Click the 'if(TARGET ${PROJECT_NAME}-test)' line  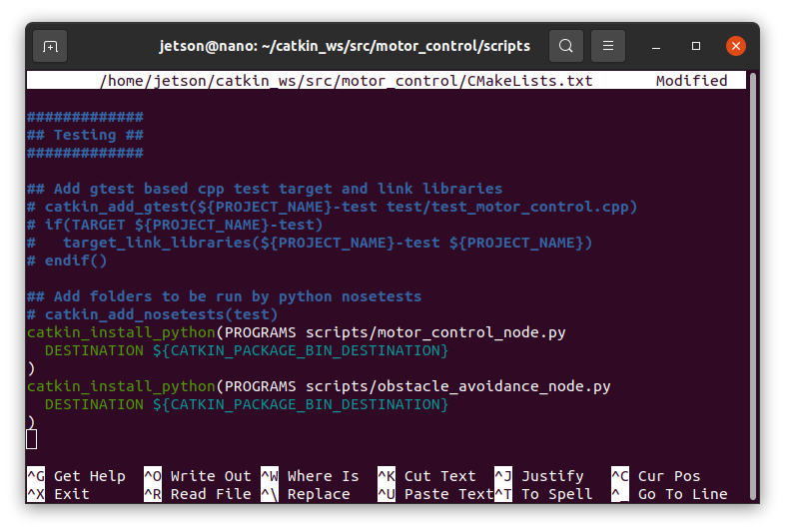[x=175, y=225]
